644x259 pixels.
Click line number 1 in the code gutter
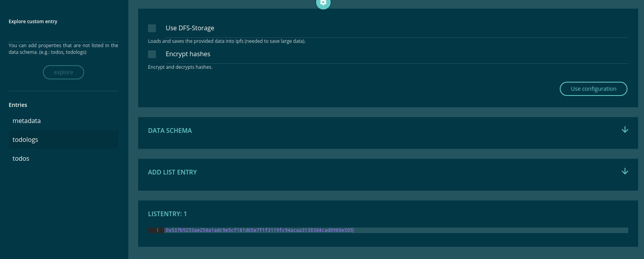point(157,230)
